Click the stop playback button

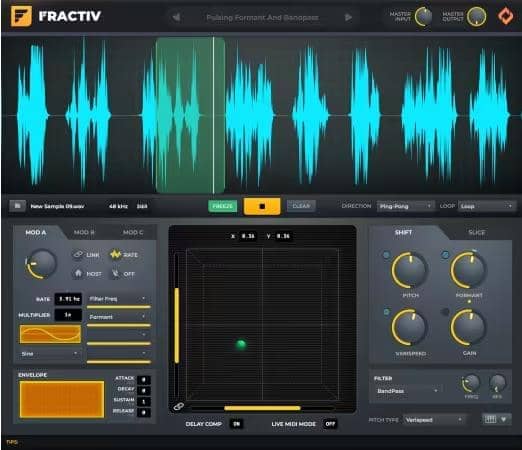262,206
